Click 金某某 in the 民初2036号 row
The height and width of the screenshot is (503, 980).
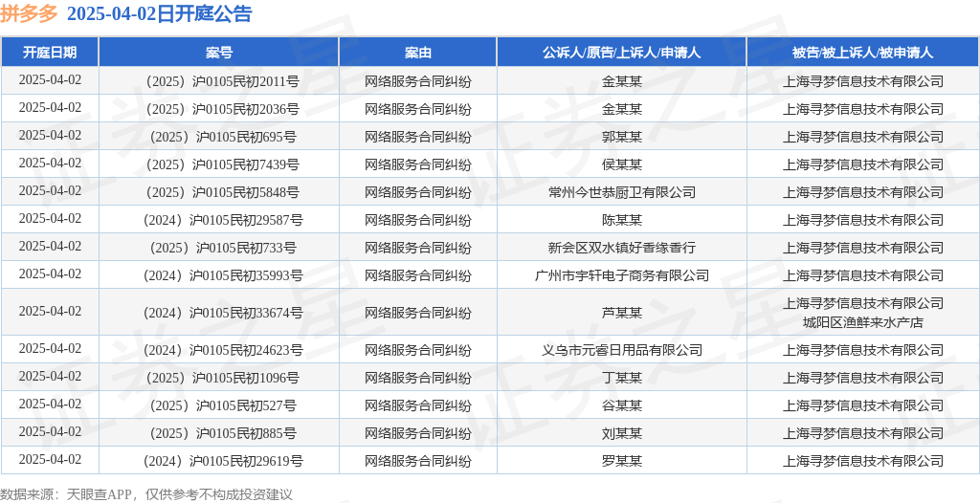pos(622,109)
